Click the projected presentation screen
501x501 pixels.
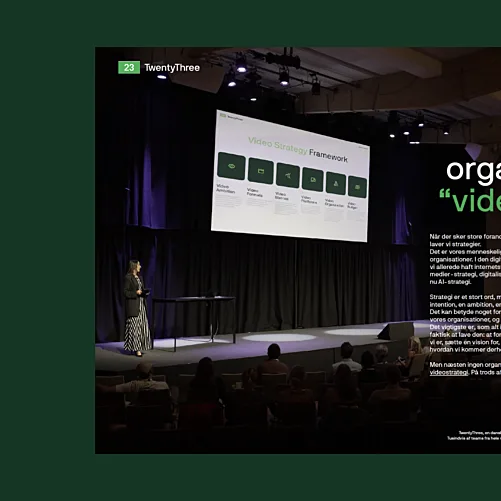290,176
